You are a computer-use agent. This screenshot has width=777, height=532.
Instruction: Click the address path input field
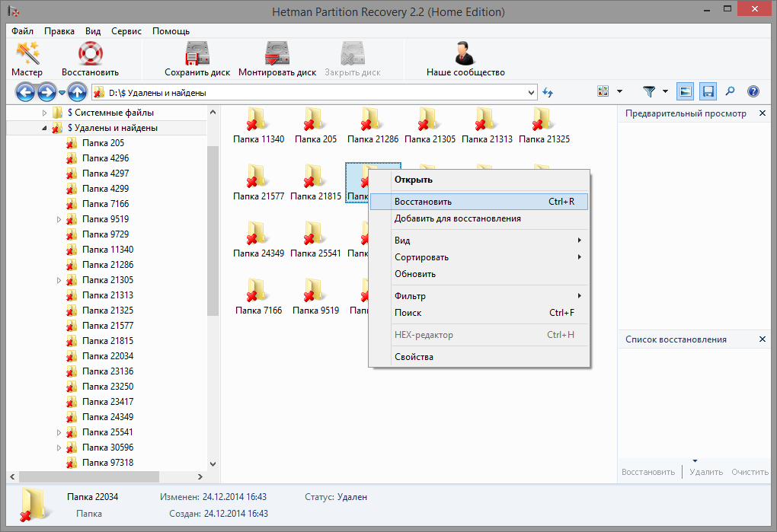click(314, 93)
